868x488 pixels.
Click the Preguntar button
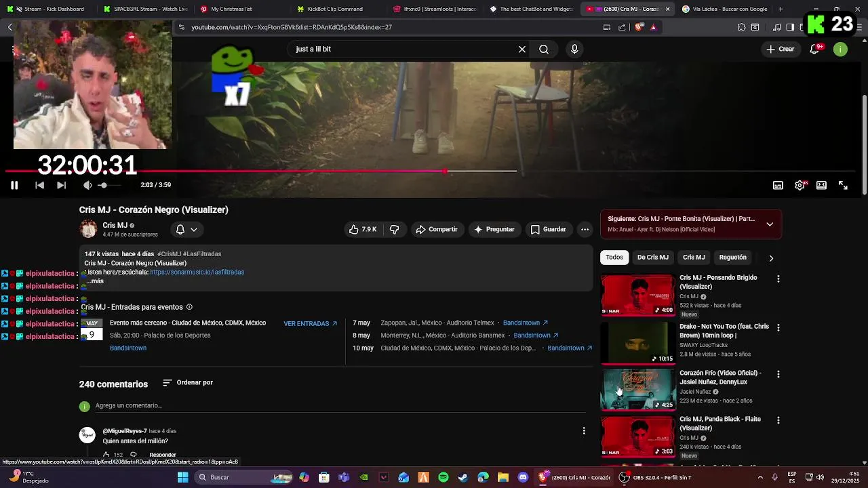coord(494,230)
